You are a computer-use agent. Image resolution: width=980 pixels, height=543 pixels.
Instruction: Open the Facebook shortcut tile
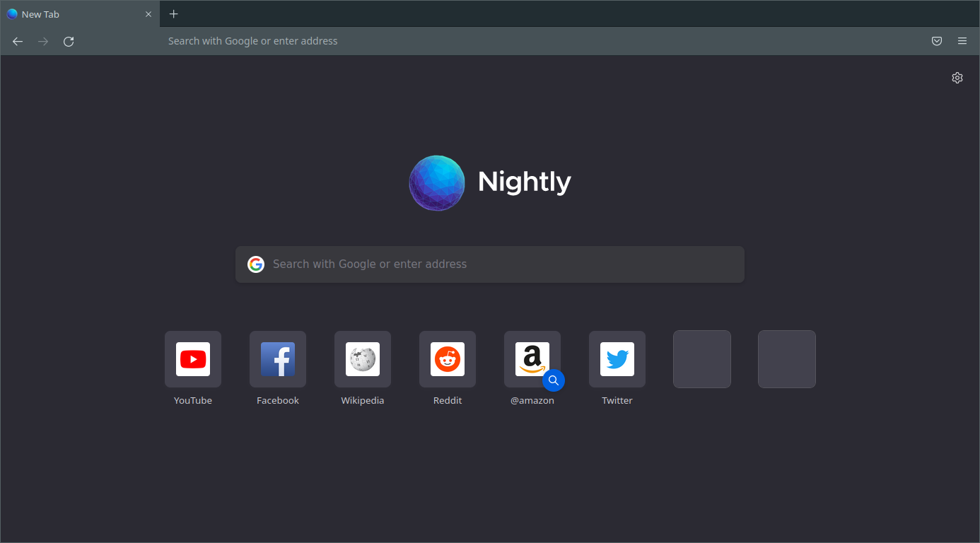pyautogui.click(x=278, y=359)
